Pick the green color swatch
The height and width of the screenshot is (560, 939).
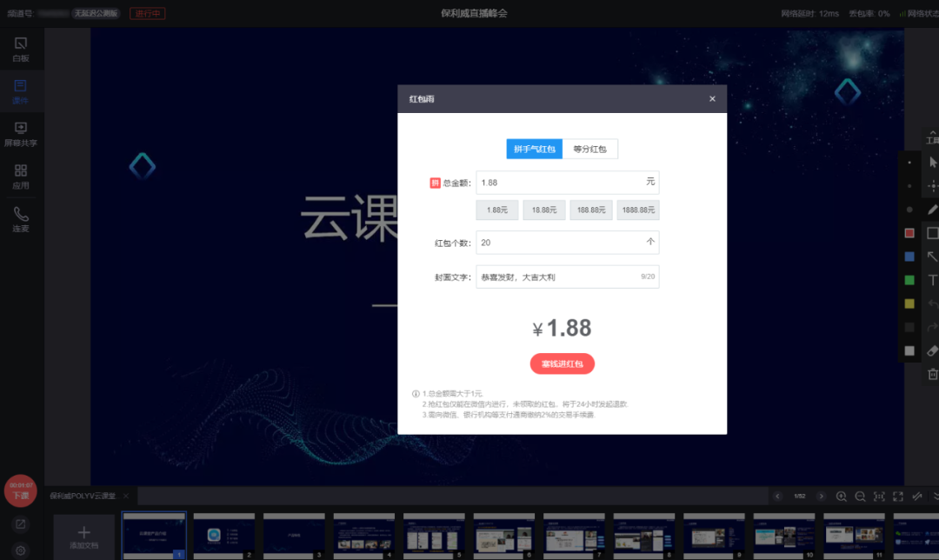pyautogui.click(x=909, y=280)
